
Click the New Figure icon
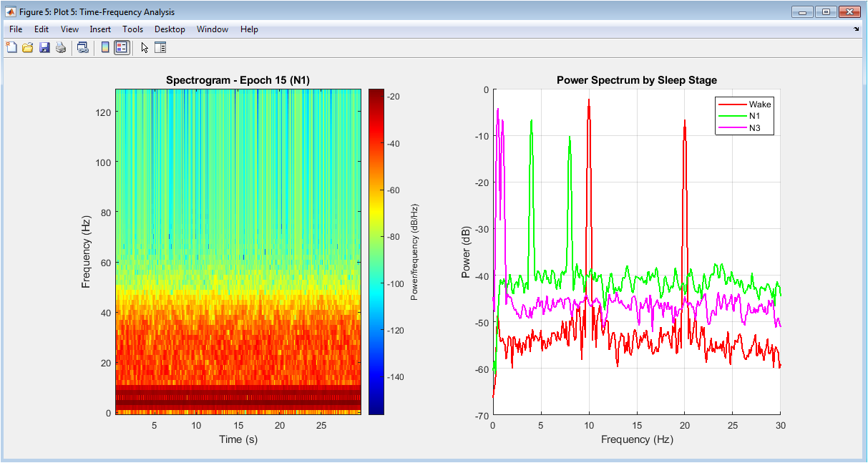click(x=11, y=48)
